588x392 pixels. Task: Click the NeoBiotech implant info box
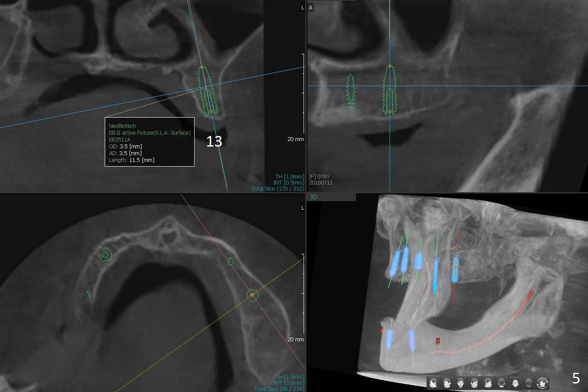point(149,142)
